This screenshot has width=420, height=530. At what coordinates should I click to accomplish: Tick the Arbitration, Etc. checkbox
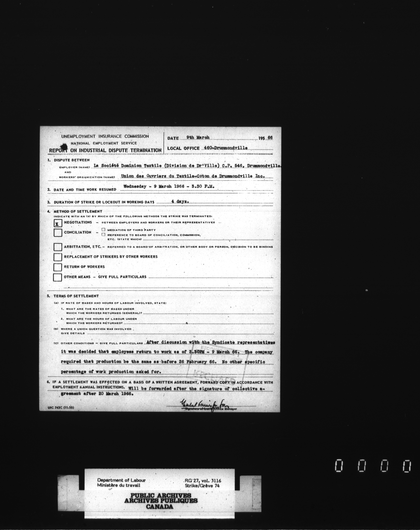58,247
